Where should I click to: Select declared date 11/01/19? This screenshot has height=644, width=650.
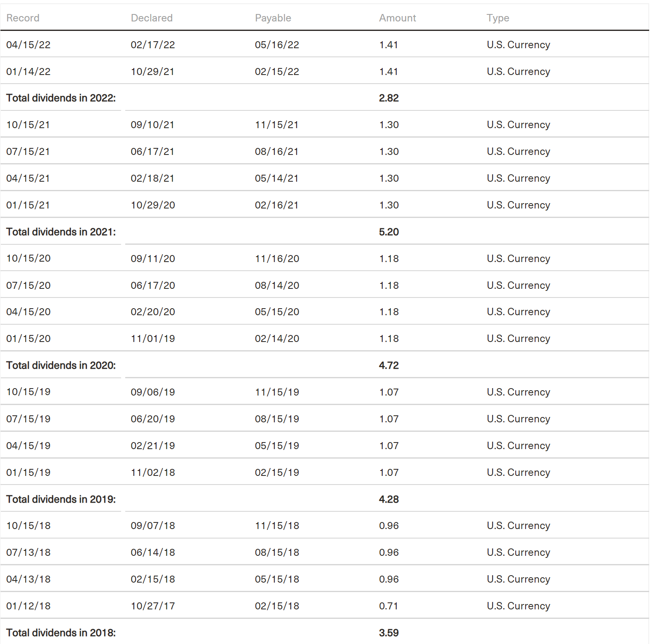pos(153,339)
